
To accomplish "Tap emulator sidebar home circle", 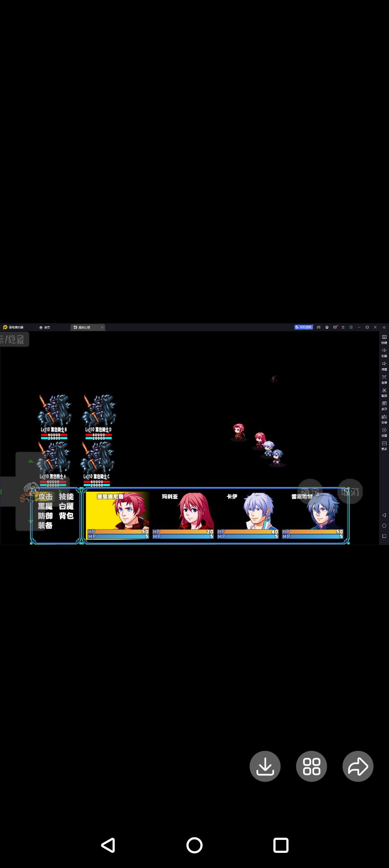I will click(x=384, y=526).
